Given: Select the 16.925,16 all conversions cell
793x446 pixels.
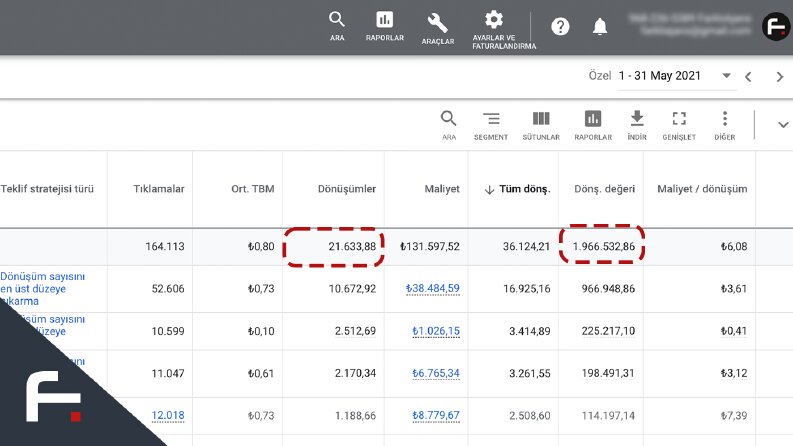Looking at the screenshot, I should pyautogui.click(x=526, y=289).
